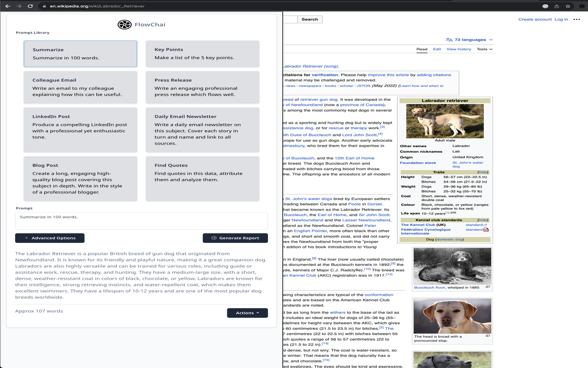Switch to the Read tab
The width and height of the screenshot is (588, 368).
[422, 49]
